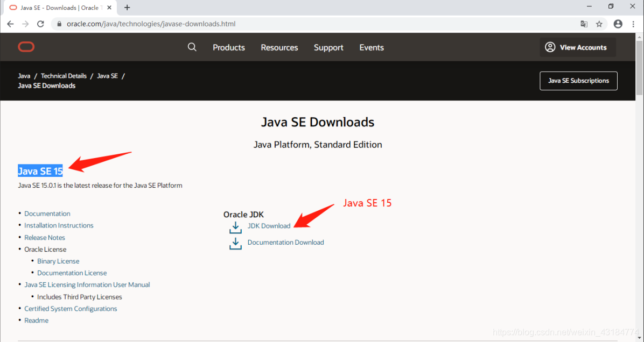644x342 pixels.
Task: Click 'Java Platform, Standard Edition' subtitle
Action: tap(318, 145)
